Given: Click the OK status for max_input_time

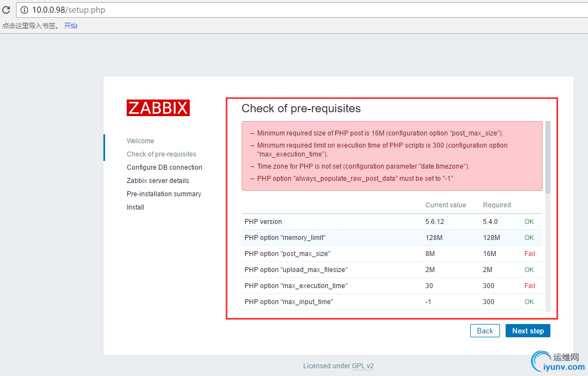Looking at the screenshot, I should pos(529,302).
